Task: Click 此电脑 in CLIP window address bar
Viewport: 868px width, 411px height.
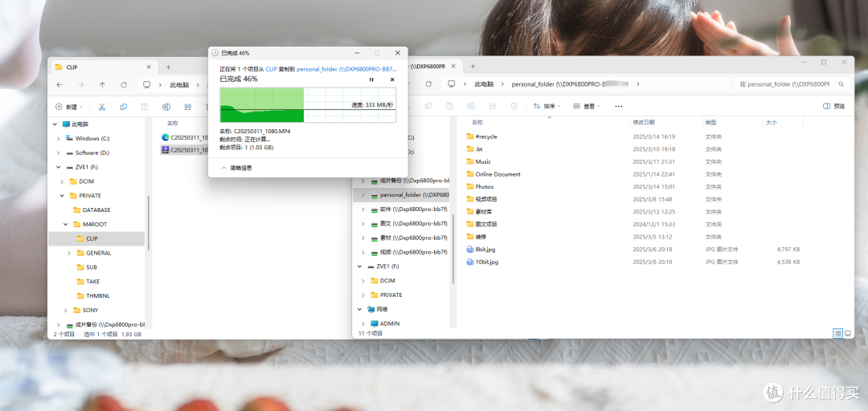Action: [178, 85]
